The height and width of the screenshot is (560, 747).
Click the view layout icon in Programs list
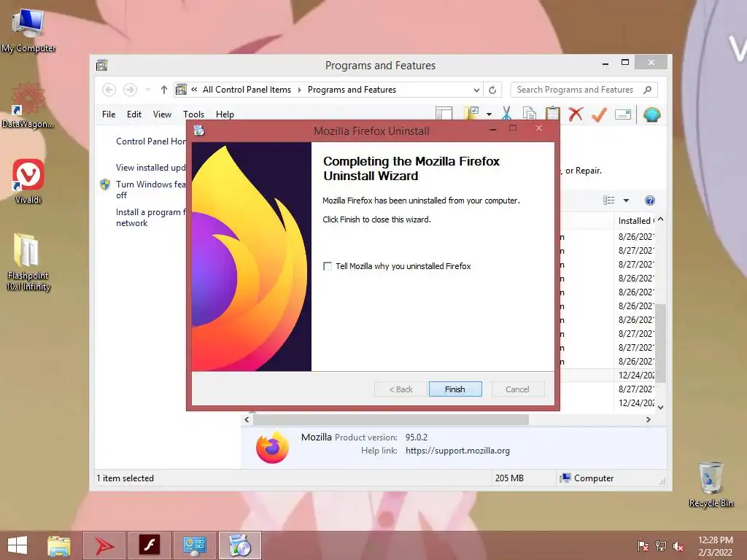point(609,201)
